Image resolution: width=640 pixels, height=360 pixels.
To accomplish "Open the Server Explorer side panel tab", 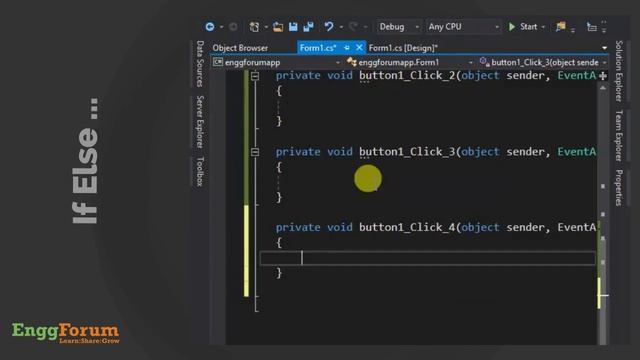I will [200, 122].
